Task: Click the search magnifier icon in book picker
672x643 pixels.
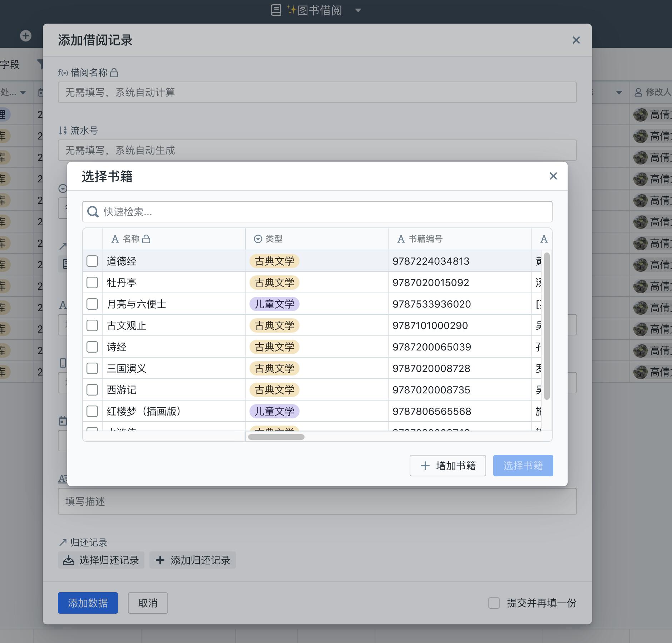Action: [x=93, y=212]
